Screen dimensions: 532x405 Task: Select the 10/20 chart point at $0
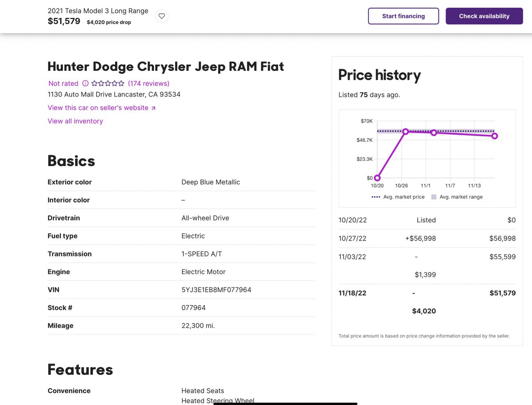coord(377,178)
